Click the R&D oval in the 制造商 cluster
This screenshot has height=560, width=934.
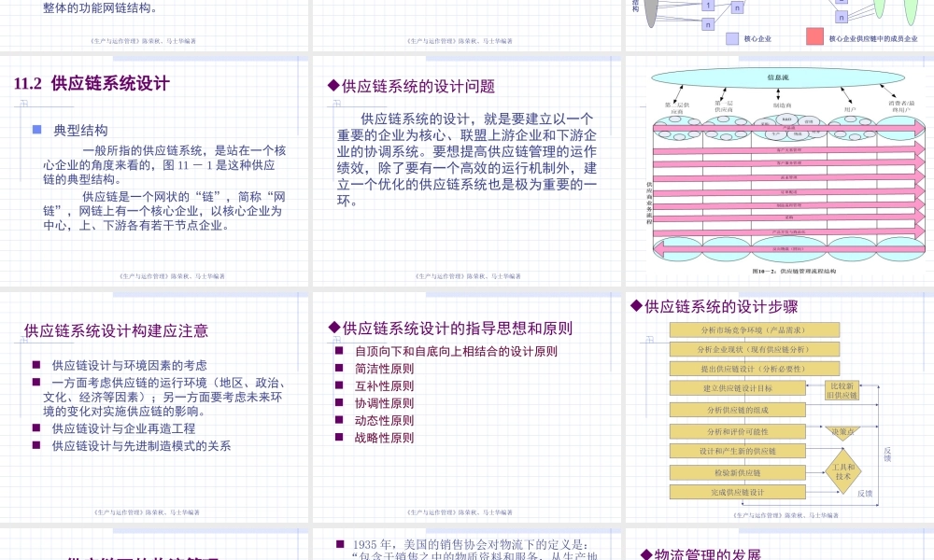click(785, 119)
